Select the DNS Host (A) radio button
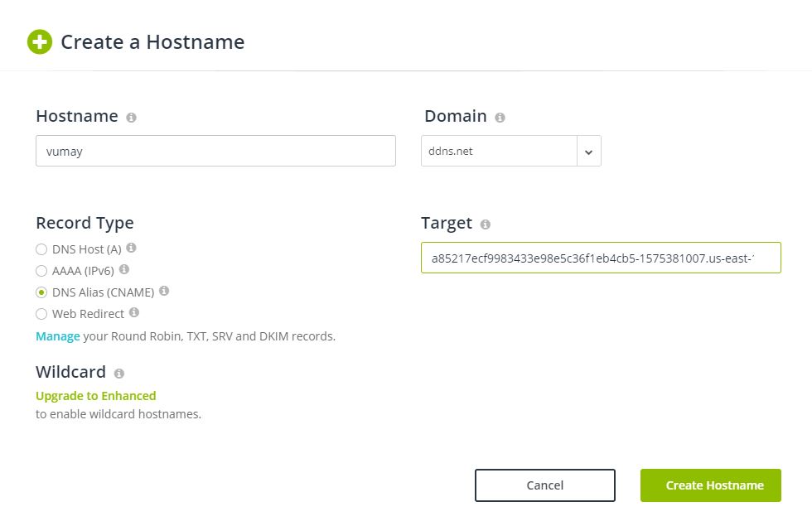 (x=41, y=249)
